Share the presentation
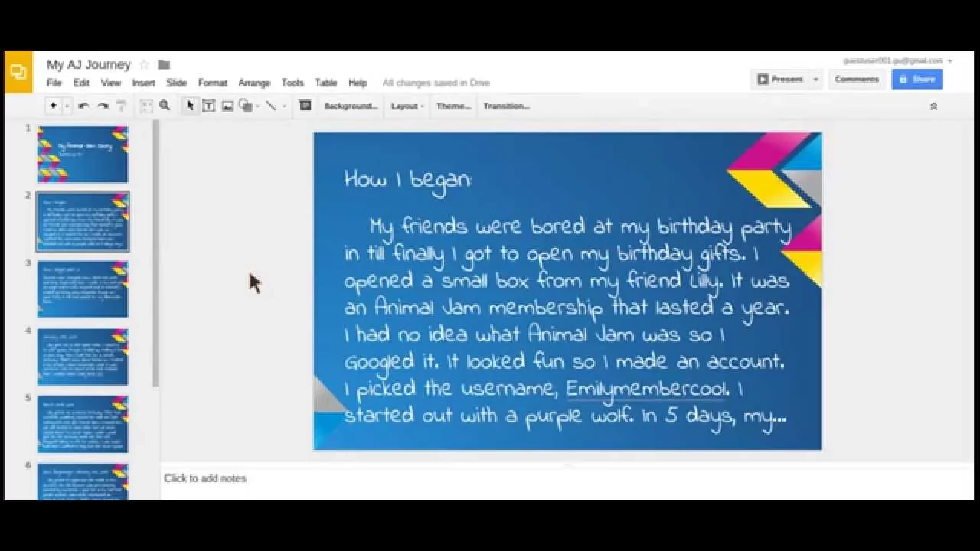The width and height of the screenshot is (980, 551). (917, 79)
